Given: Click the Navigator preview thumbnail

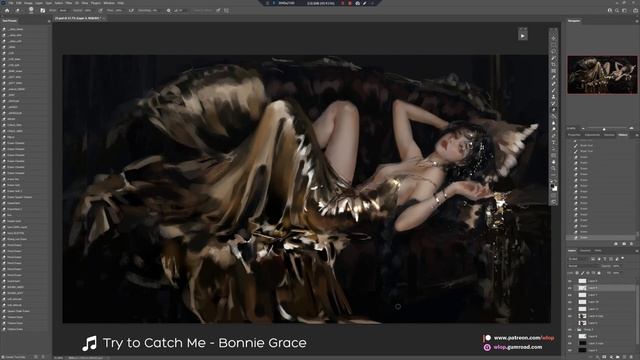Looking at the screenshot, I should 602,75.
